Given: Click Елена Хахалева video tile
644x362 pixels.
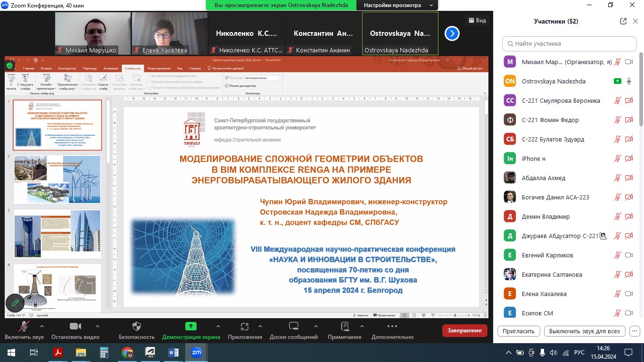Looking at the screenshot, I should (170, 33).
